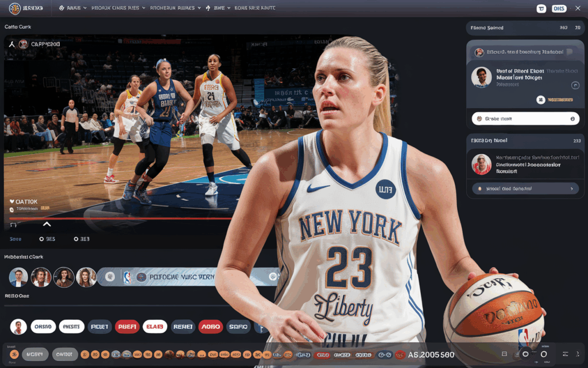The image size is (588, 368).
Task: Open the profile photo in first right card
Action: [x=482, y=77]
